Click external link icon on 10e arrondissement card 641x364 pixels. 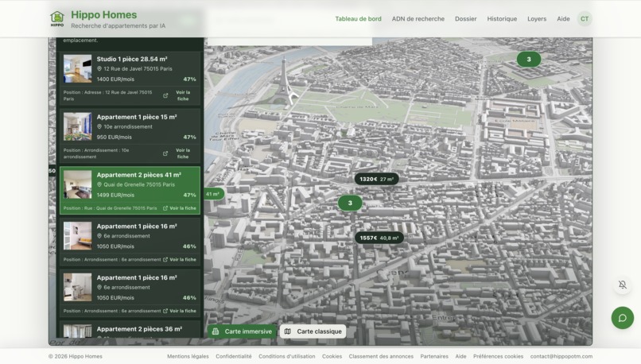[x=165, y=153]
